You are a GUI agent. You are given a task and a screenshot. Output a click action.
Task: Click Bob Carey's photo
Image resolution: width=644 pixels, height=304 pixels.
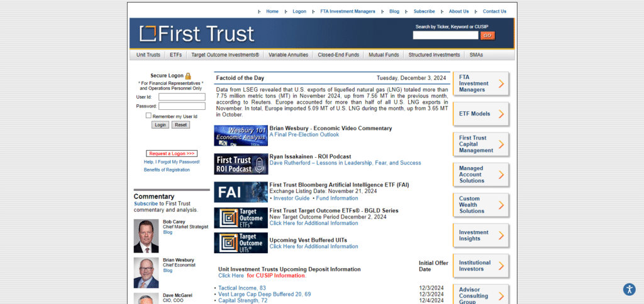(x=146, y=236)
